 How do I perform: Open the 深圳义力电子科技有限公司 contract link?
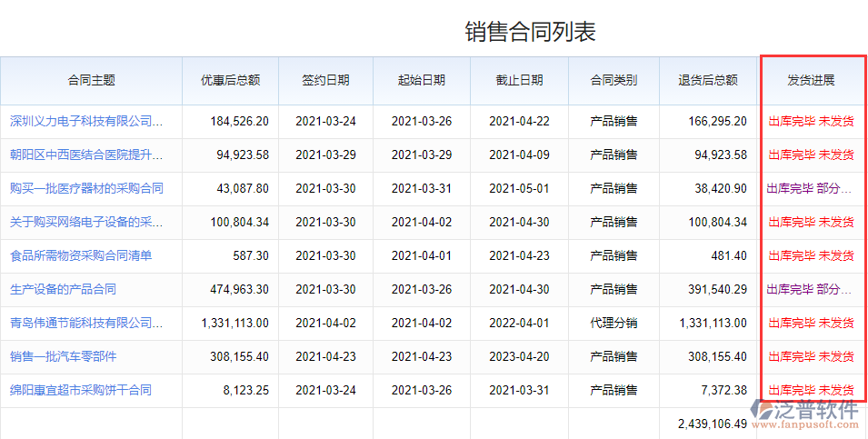point(86,121)
